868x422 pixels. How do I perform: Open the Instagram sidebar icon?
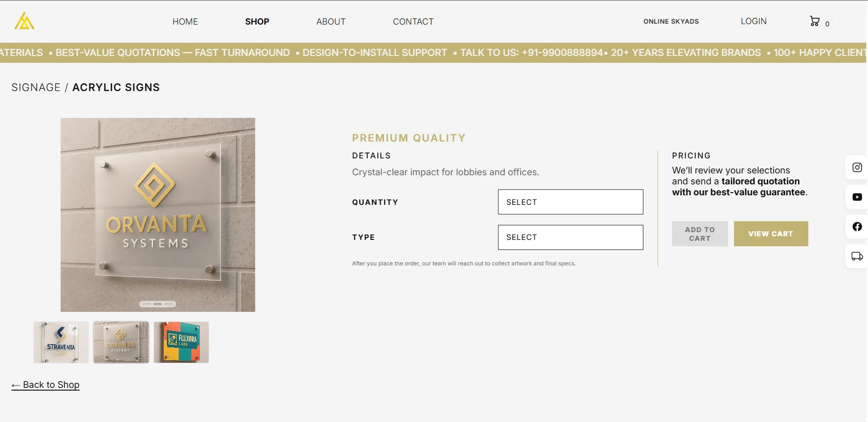[857, 168]
